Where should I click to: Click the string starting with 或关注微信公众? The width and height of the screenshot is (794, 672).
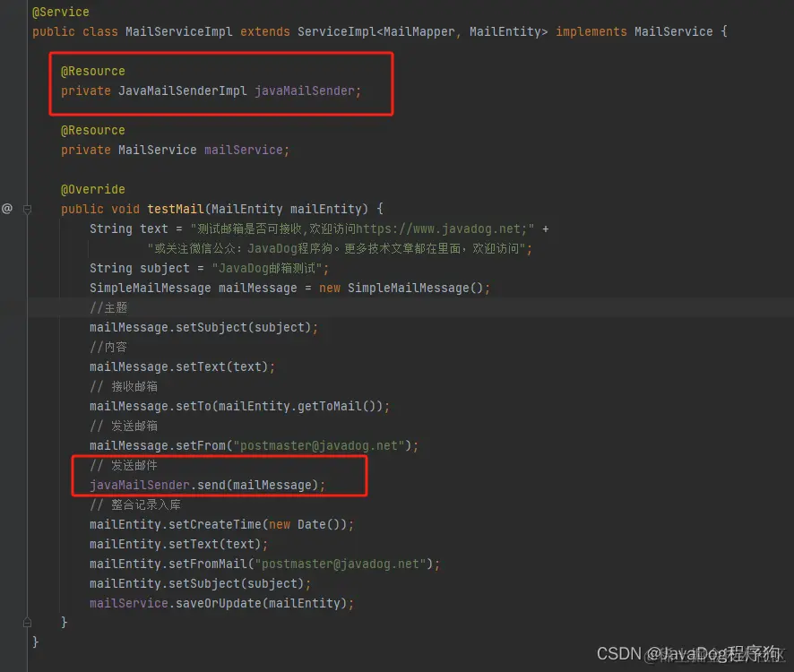tap(336, 249)
